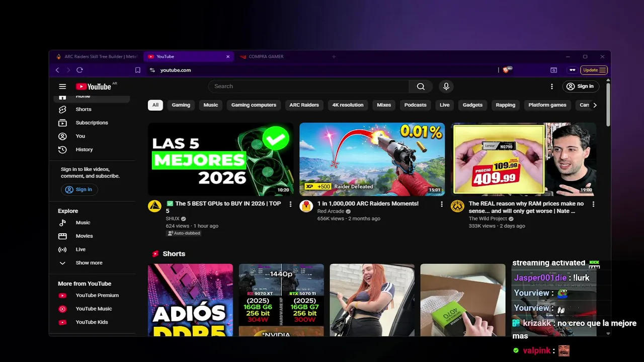Select the 4K resolution chip

(348, 105)
